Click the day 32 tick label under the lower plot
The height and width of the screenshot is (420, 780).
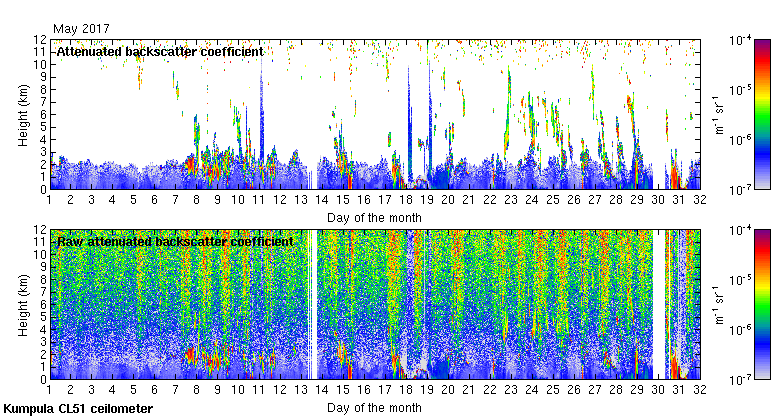pyautogui.click(x=699, y=390)
